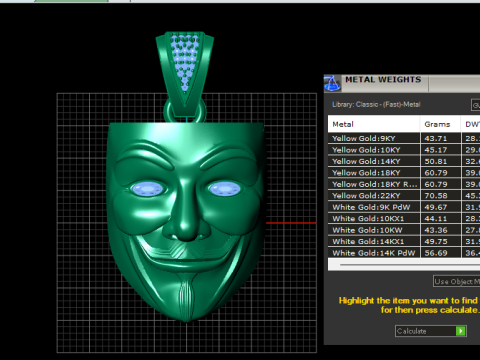The width and height of the screenshot is (480, 360).
Task: Select the Yellow Gold:9KY row
Action: pos(404,138)
